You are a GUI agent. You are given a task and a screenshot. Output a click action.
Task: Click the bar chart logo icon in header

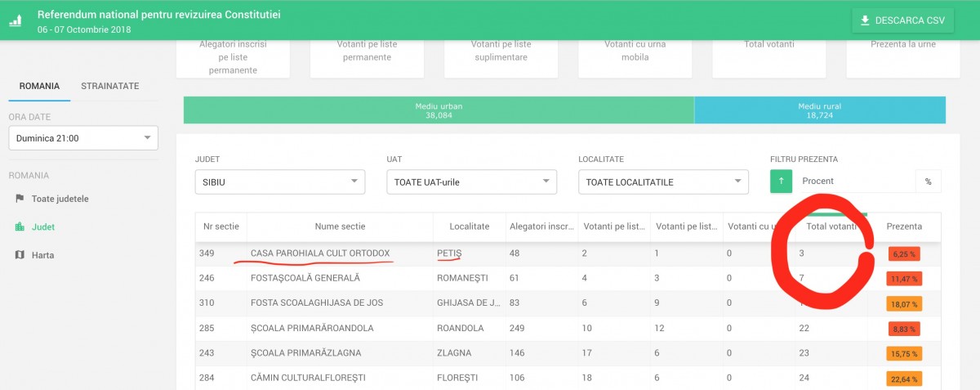[x=16, y=21]
